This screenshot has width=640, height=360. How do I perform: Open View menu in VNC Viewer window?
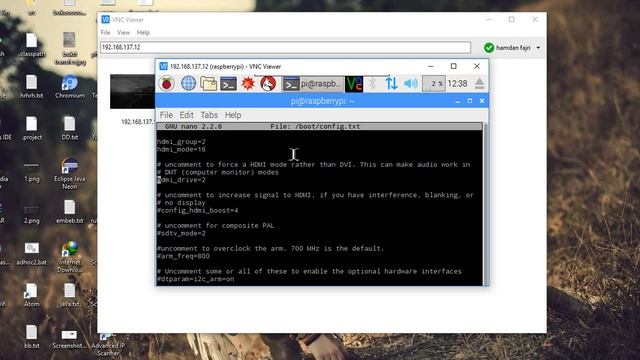click(123, 32)
